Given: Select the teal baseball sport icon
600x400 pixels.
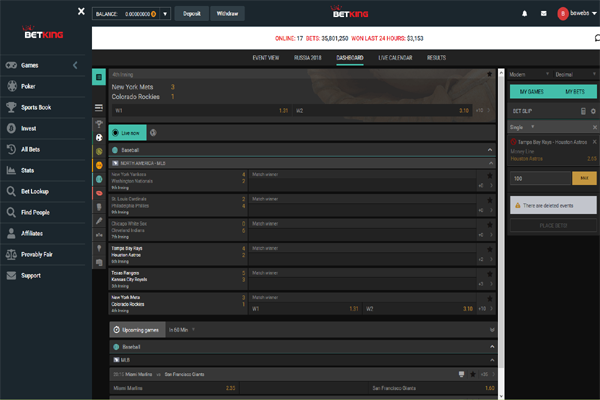Looking at the screenshot, I should click(x=99, y=179).
